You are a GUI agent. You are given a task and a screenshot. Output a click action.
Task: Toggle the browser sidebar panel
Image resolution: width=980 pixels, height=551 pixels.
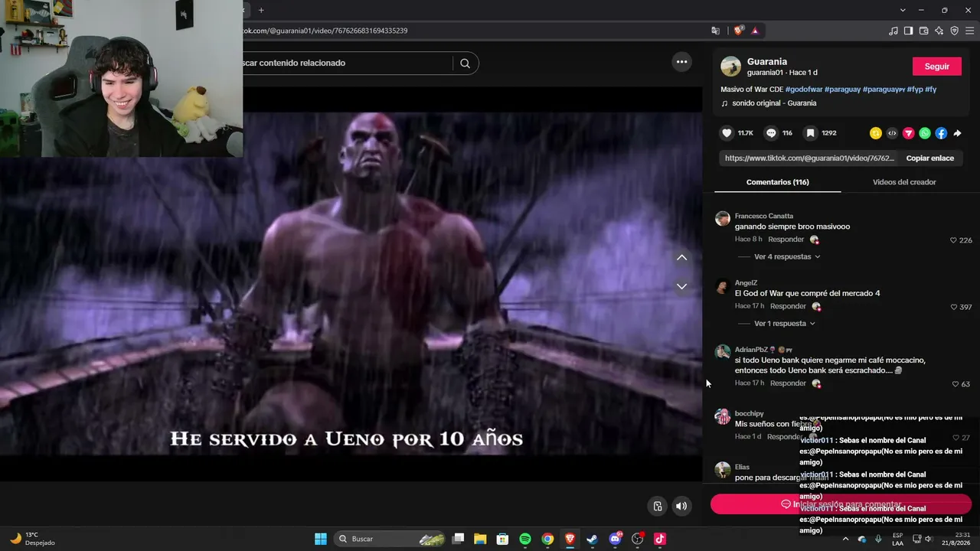908,31
